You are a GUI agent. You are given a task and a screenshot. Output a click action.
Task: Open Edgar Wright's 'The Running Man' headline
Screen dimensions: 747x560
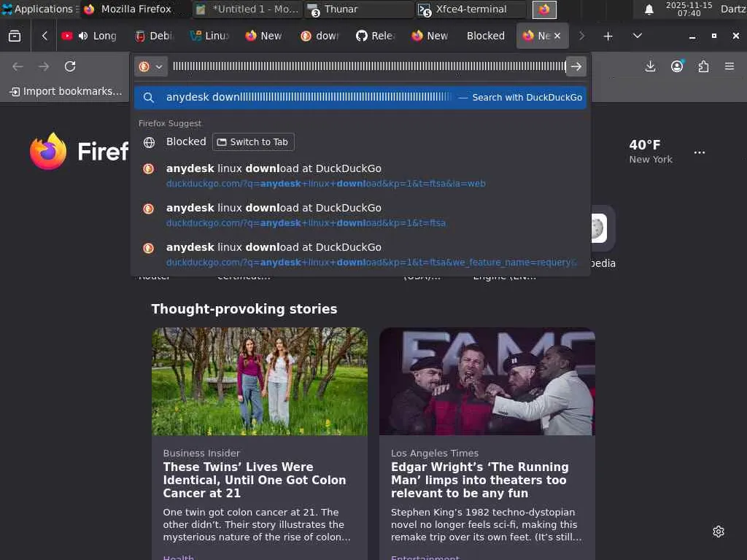click(x=480, y=480)
